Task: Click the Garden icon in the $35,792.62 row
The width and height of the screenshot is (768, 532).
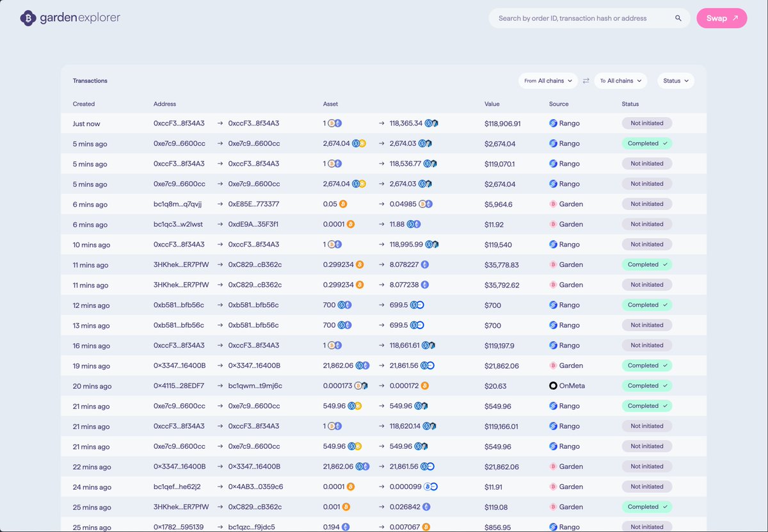Action: pos(554,285)
